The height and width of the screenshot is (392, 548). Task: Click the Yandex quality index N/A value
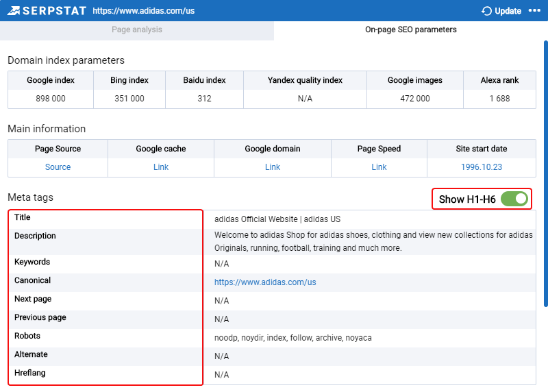(305, 99)
